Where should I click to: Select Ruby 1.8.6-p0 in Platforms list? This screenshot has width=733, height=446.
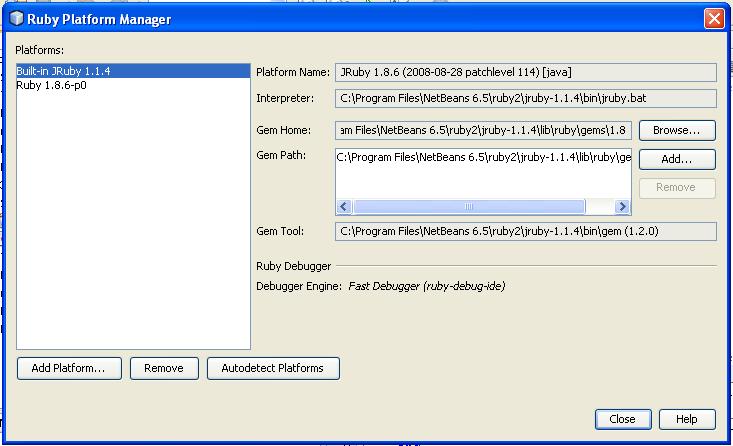(133, 85)
